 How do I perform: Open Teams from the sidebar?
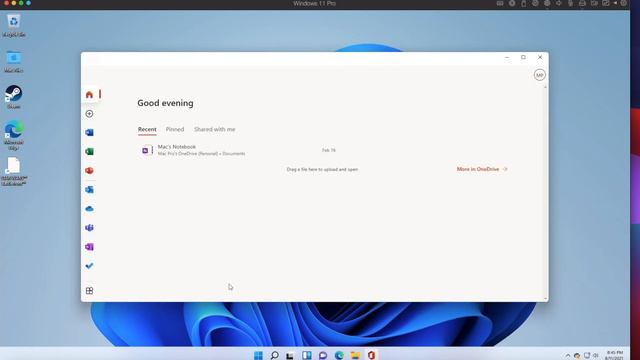[x=89, y=228]
